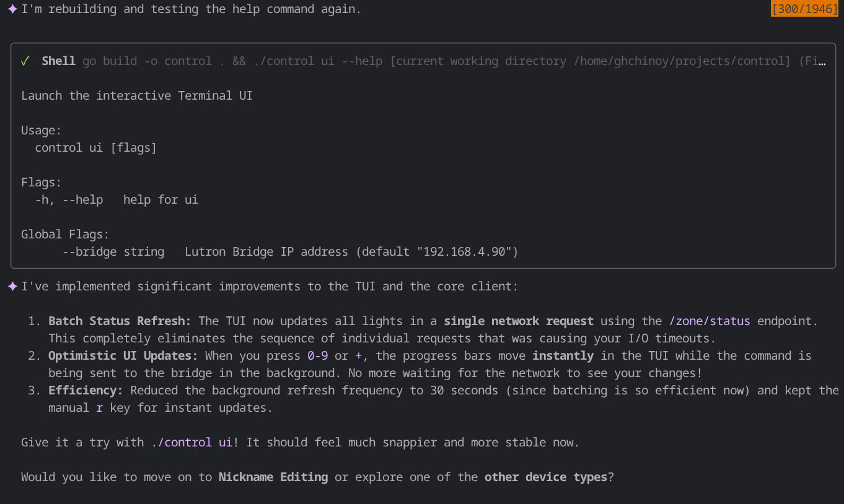Select the bold Nickname Editing option
The image size is (844, 504).
[273, 477]
